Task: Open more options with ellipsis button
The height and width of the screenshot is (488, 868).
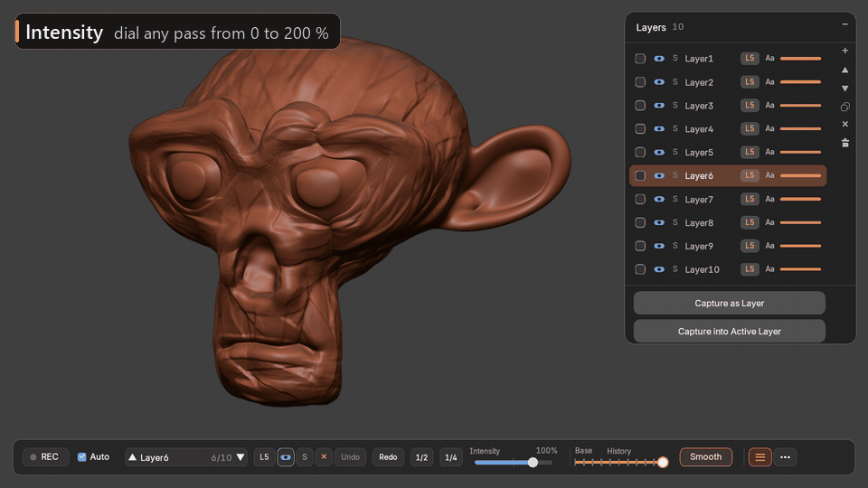Action: tap(785, 457)
